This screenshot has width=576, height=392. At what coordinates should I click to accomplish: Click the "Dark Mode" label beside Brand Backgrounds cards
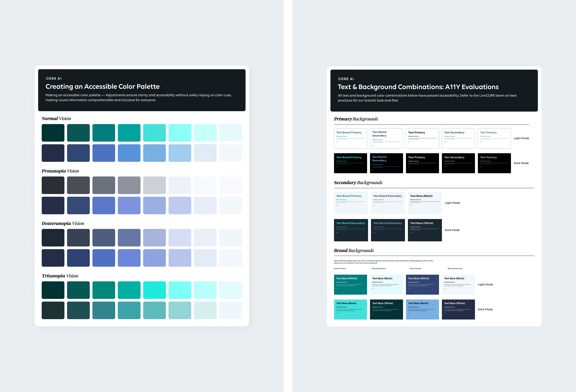[x=485, y=309]
